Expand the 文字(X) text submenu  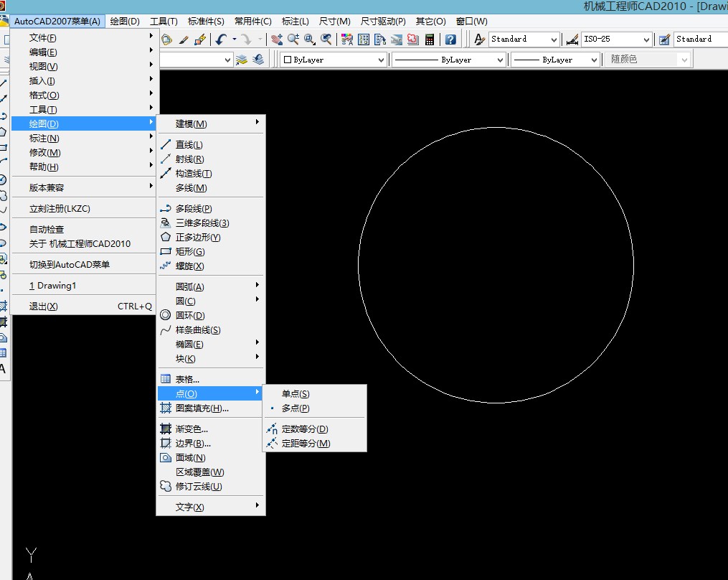click(212, 507)
